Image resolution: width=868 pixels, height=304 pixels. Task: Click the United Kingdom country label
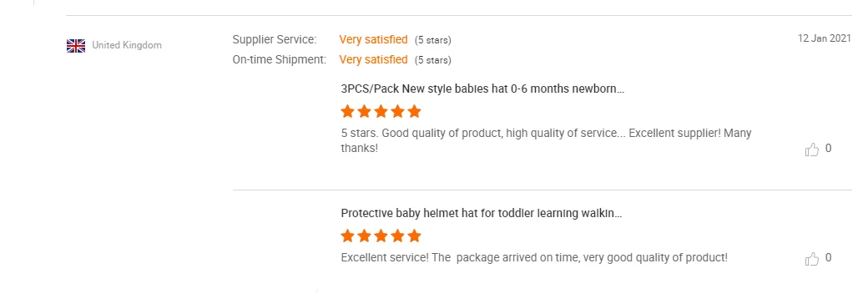coord(127,45)
